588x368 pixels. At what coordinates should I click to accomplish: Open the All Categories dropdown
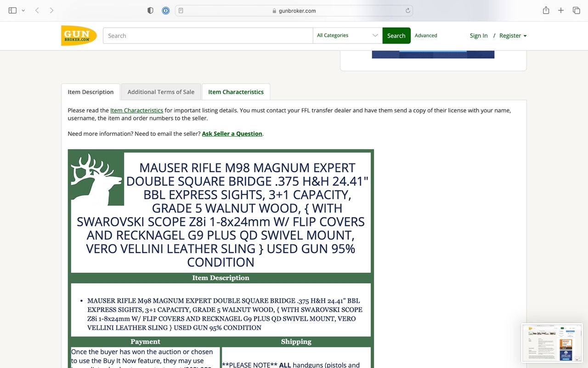[347, 35]
